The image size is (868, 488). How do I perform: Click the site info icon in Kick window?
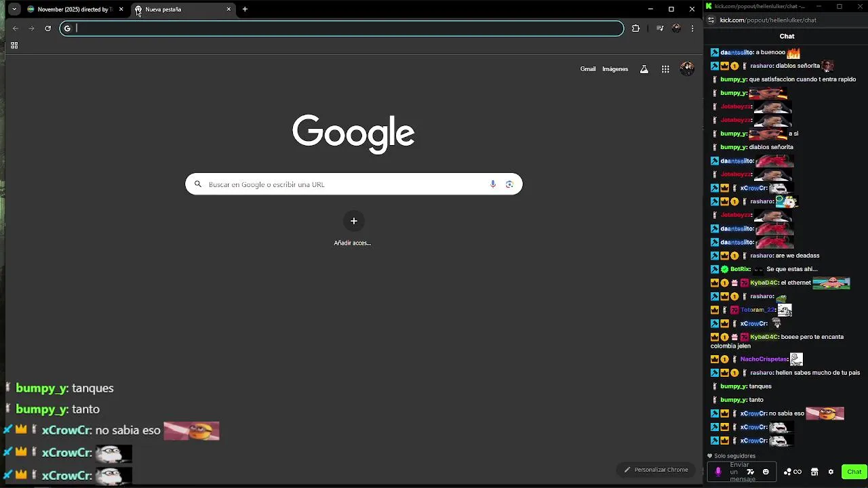click(711, 20)
